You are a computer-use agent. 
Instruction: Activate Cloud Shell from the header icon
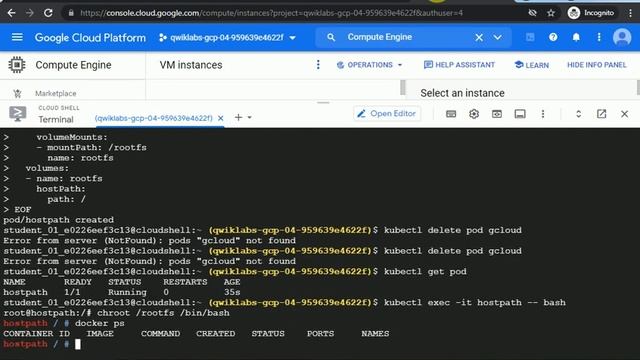[x=530, y=38]
